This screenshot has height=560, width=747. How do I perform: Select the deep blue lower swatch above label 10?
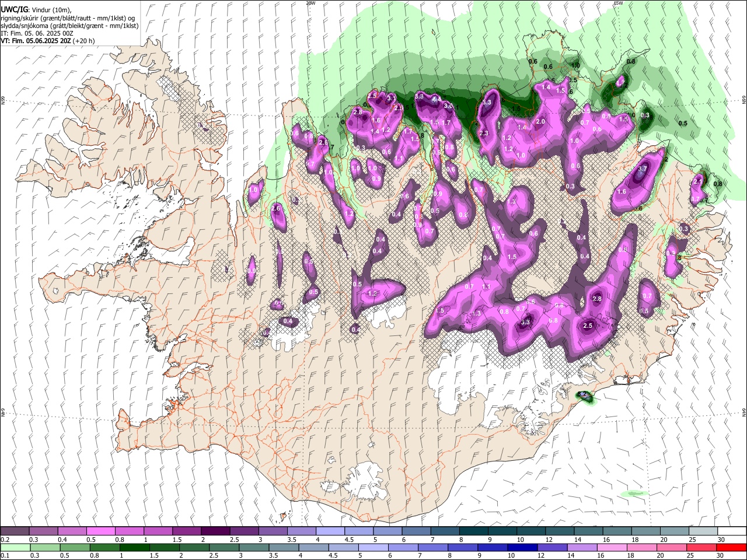pyautogui.click(x=523, y=547)
